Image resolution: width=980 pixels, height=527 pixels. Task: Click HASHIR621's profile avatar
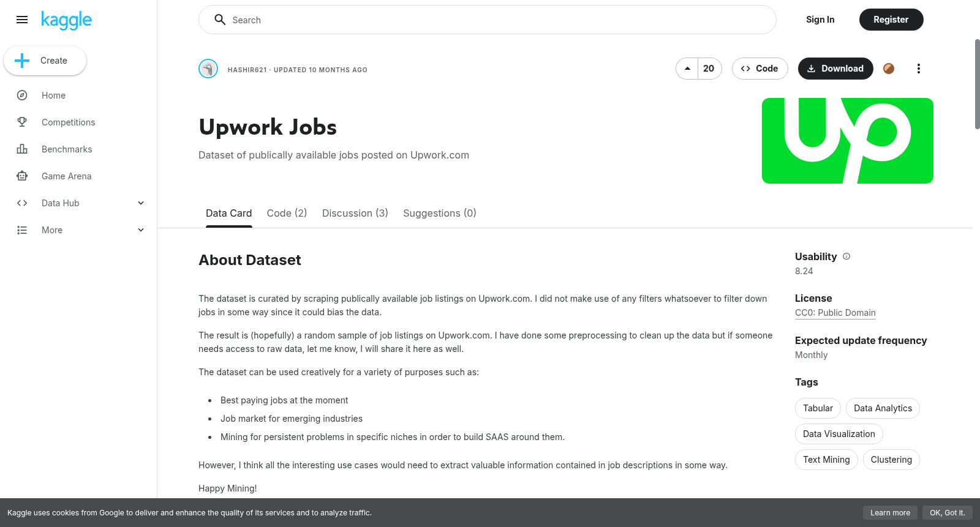coord(208,69)
